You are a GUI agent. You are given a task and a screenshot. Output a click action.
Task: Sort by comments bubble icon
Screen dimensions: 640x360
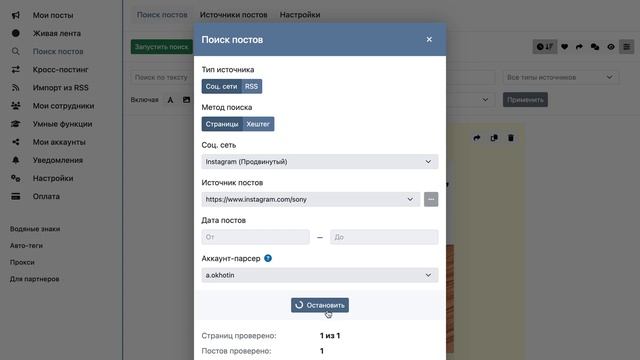pyautogui.click(x=595, y=47)
